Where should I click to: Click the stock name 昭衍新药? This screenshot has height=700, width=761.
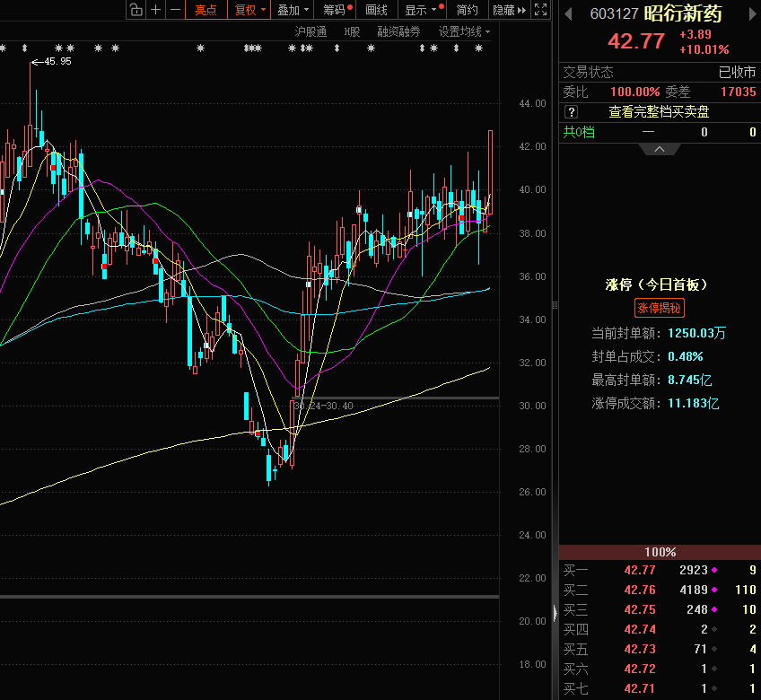point(683,13)
